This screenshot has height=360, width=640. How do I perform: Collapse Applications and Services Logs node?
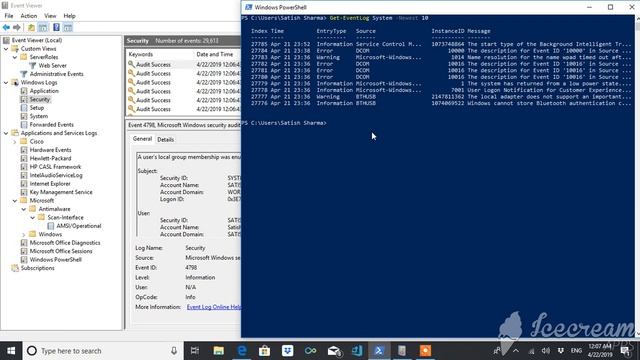[x=6, y=133]
